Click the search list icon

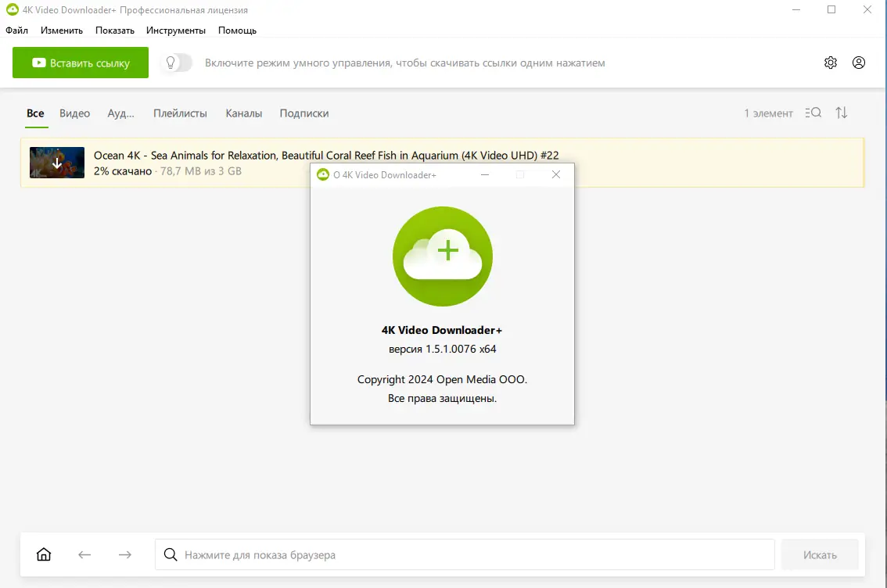click(813, 113)
